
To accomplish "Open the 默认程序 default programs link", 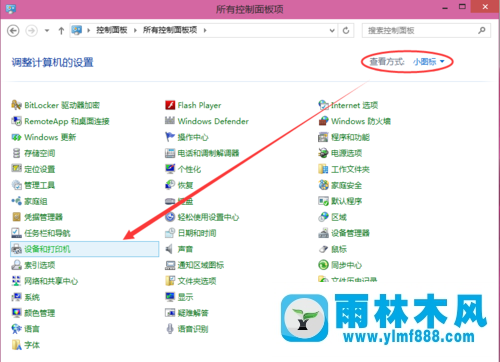I will pyautogui.click(x=347, y=201).
